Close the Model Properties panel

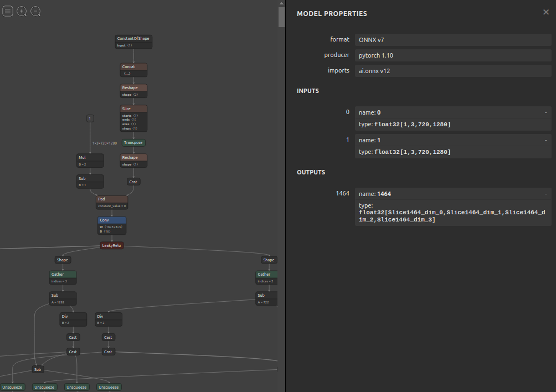click(545, 12)
